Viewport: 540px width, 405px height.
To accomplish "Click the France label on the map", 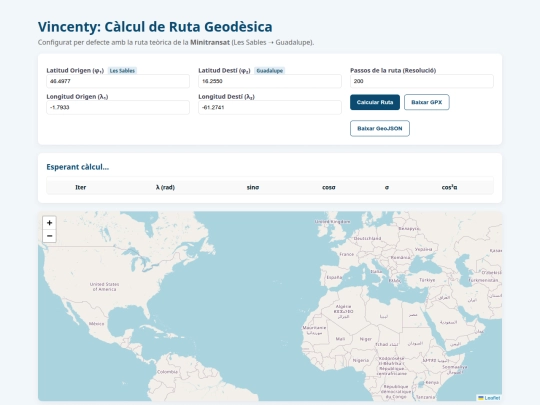I will click(x=346, y=254).
